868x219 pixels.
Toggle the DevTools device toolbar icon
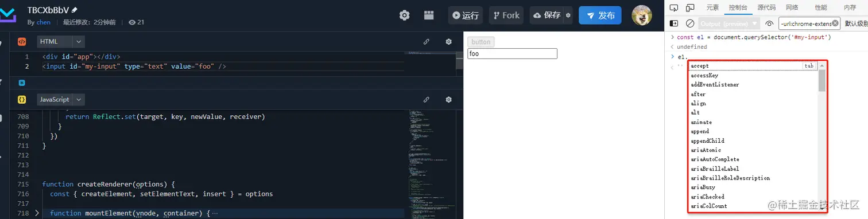[689, 7]
